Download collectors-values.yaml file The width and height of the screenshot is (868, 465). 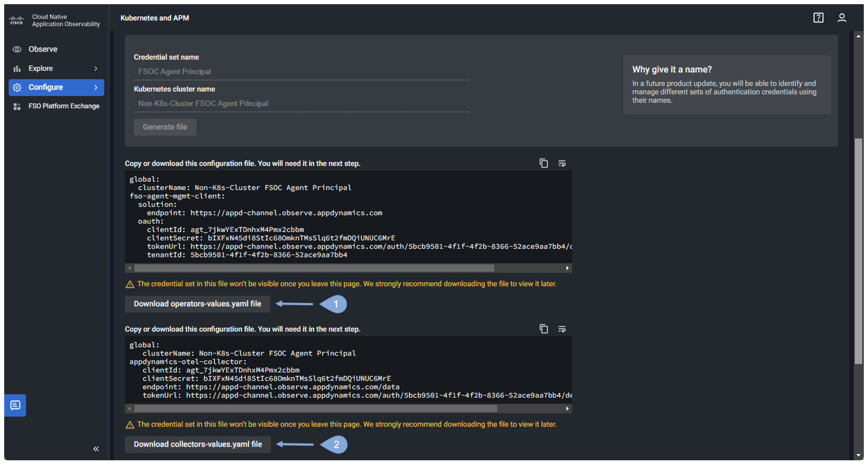pos(197,445)
